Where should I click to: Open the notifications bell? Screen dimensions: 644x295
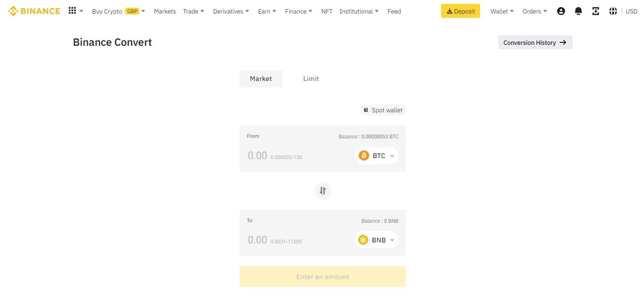pos(578,11)
